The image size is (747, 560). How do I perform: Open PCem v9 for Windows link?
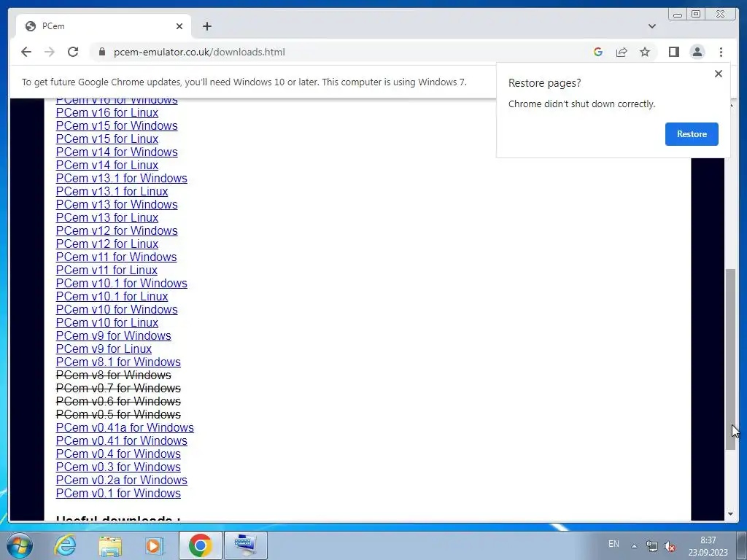[113, 335]
